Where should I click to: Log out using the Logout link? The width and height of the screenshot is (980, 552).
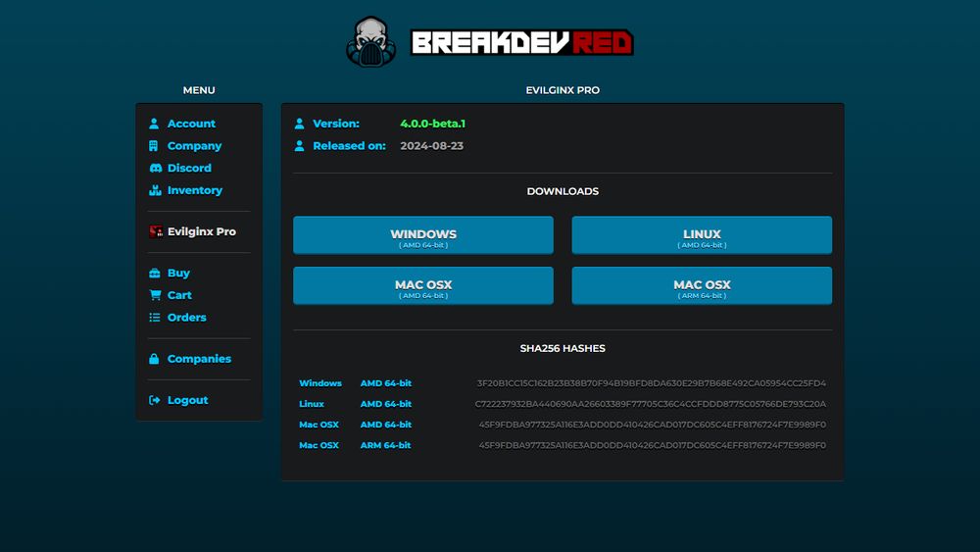[x=187, y=400]
